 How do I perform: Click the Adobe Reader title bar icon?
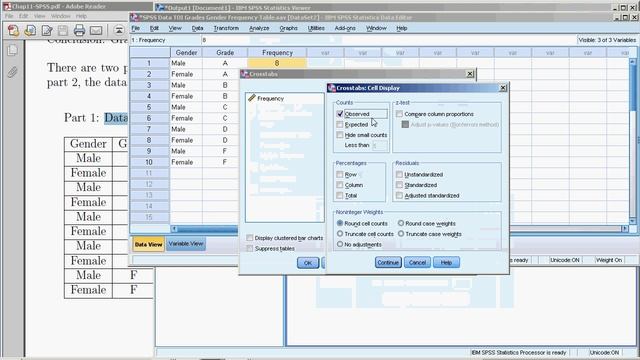point(6,7)
